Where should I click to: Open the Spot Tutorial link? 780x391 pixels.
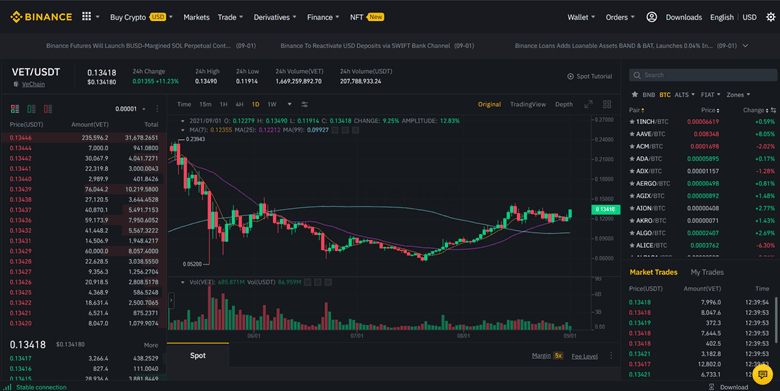click(589, 76)
